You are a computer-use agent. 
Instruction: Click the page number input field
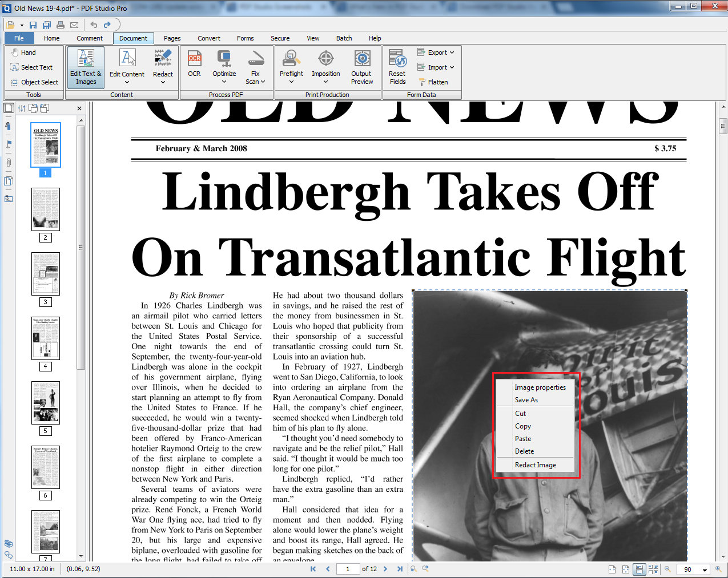[x=348, y=569]
